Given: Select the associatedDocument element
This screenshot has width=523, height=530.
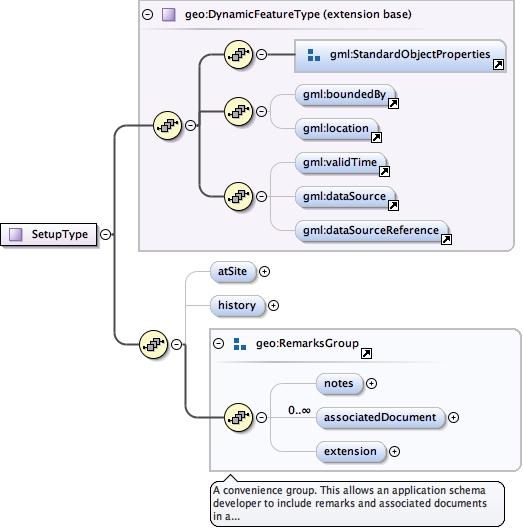Looking at the screenshot, I should pos(380,418).
